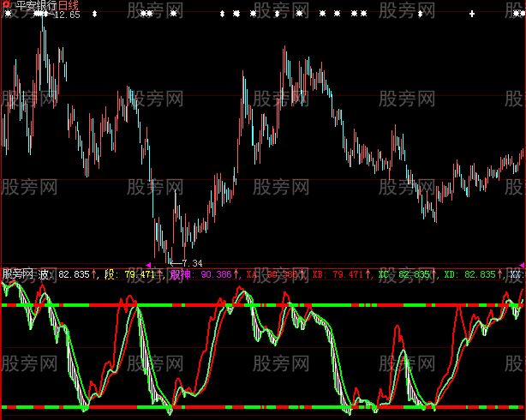
Task: Click the white plus marker at chart top
Action: pyautogui.click(x=471, y=15)
